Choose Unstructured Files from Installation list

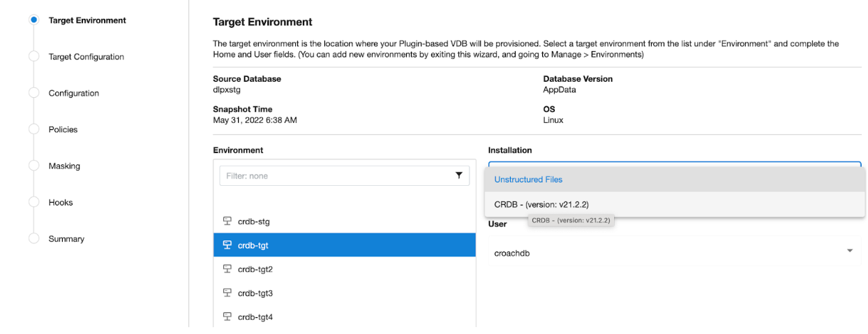528,180
